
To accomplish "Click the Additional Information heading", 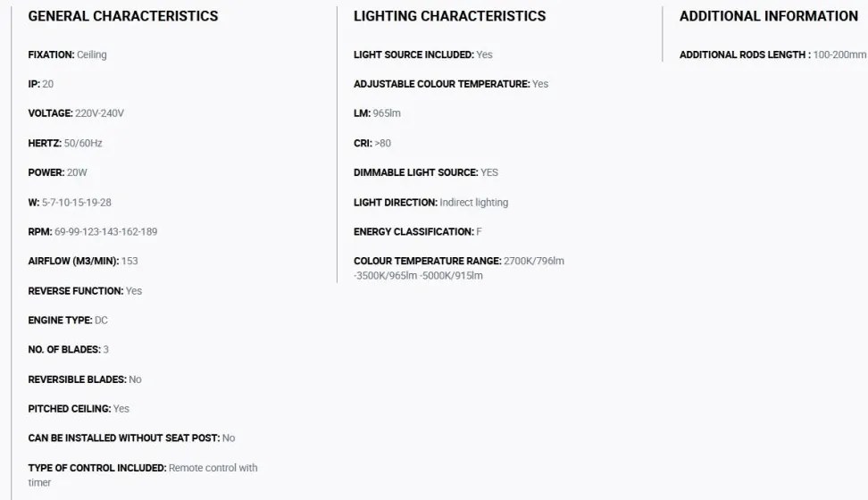I will (769, 16).
